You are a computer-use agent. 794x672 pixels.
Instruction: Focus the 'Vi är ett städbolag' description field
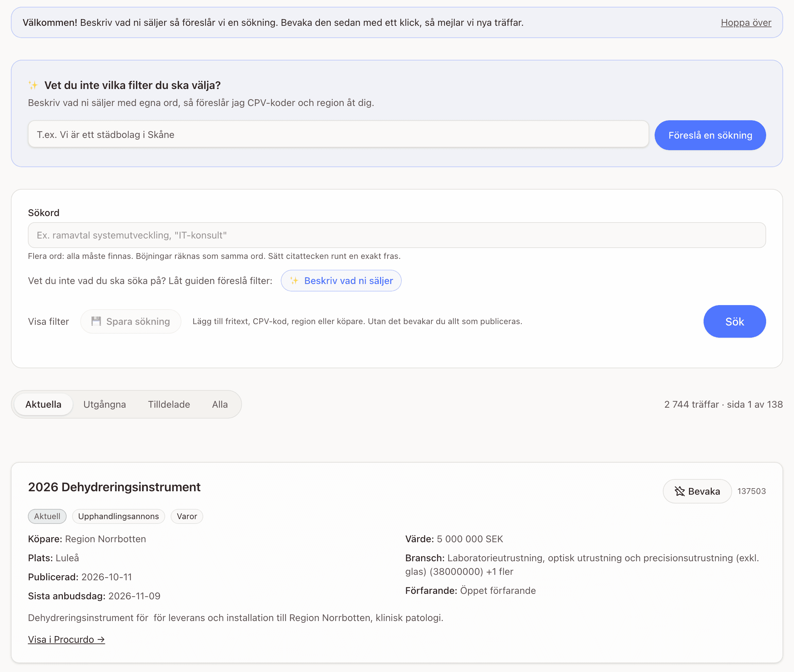(x=338, y=135)
